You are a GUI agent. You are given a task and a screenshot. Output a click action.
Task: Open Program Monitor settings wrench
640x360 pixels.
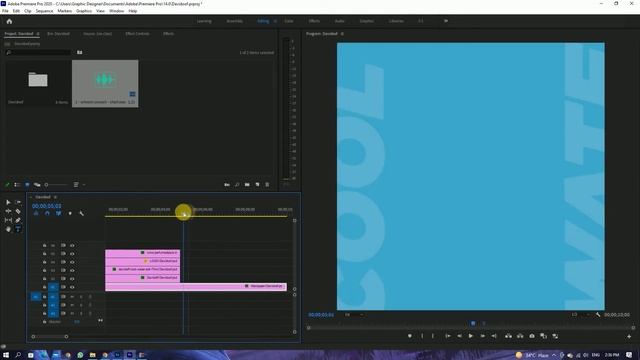coord(598,315)
